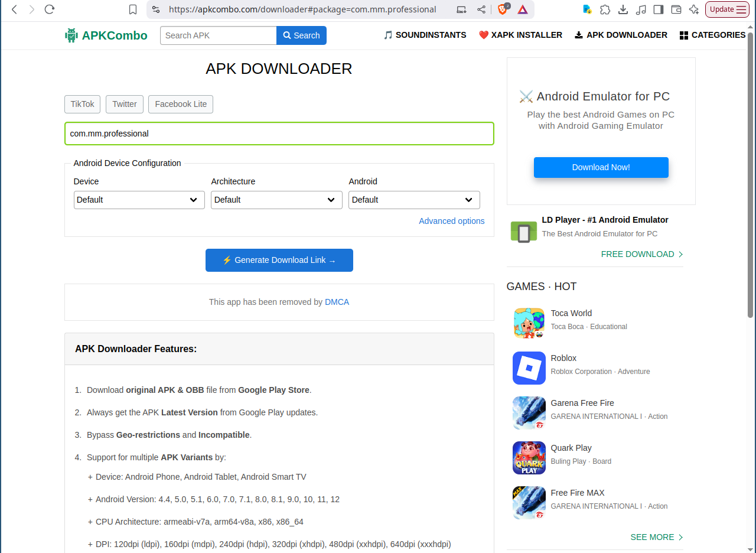Toggle the browser sidebar panel
Viewport: 756px width, 553px height.
tap(659, 9)
